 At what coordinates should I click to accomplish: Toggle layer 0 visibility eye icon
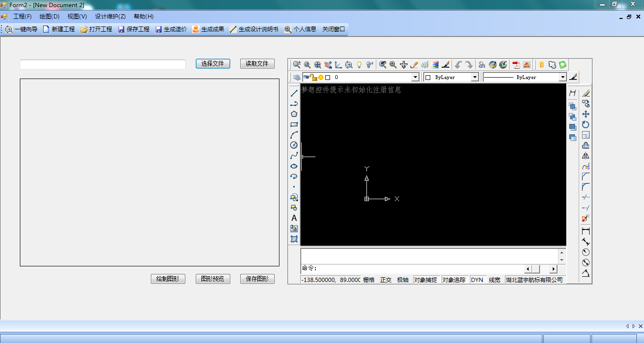(x=306, y=77)
